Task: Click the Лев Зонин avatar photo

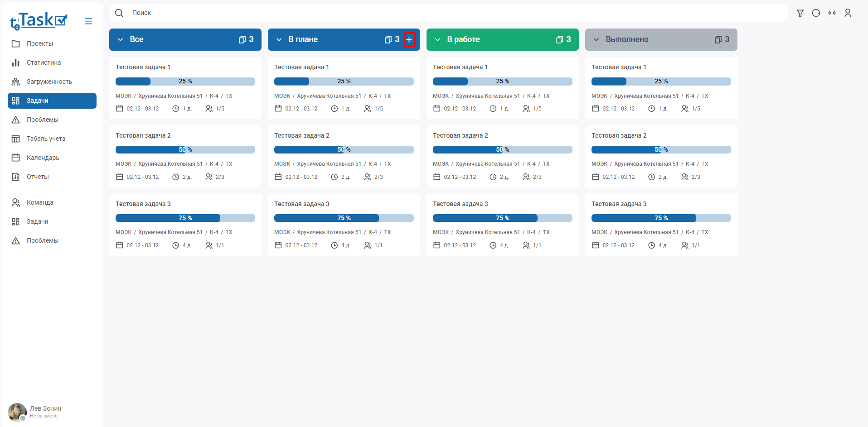Action: 17,412
